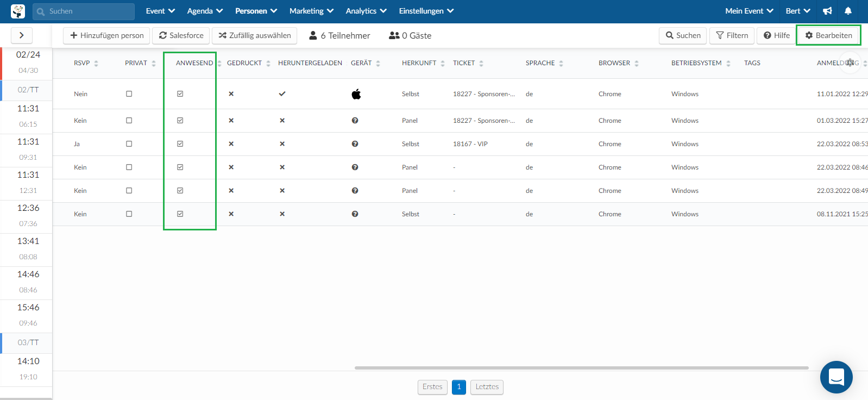Screen dimensions: 868x400
Task: Toggle Anwesend checkbox in Nein row
Action: pos(180,93)
